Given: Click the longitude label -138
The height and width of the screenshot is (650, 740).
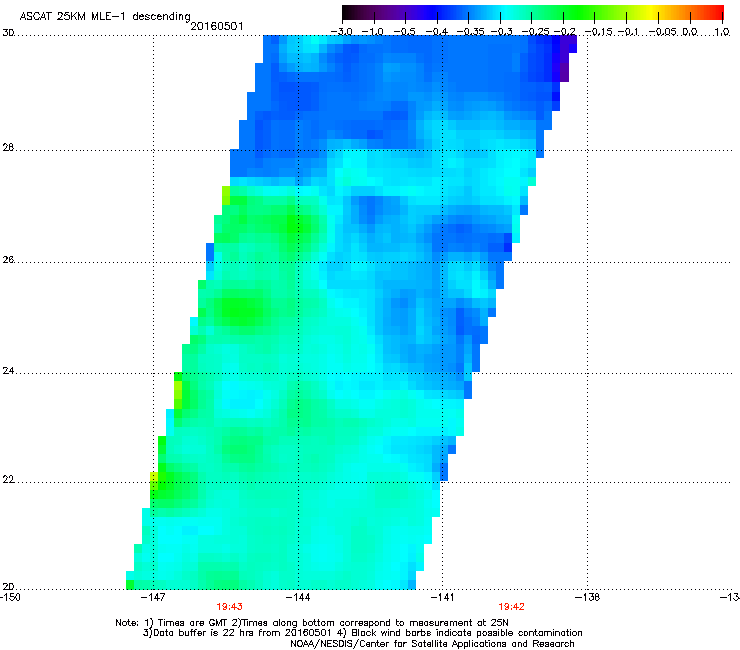Looking at the screenshot, I should [x=588, y=597].
